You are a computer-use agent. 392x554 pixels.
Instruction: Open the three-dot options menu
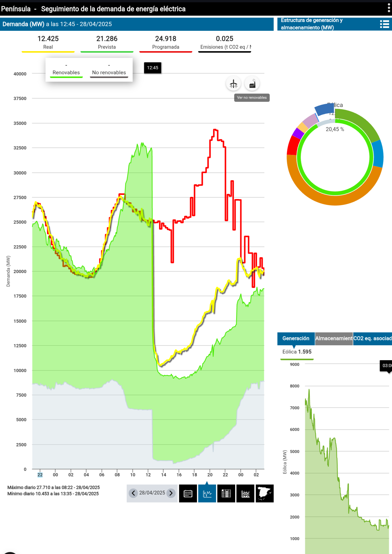point(389,8)
